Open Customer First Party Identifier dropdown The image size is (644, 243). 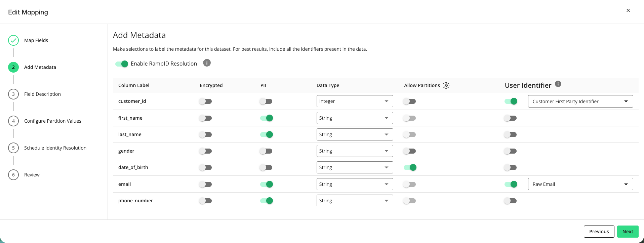[x=580, y=102]
